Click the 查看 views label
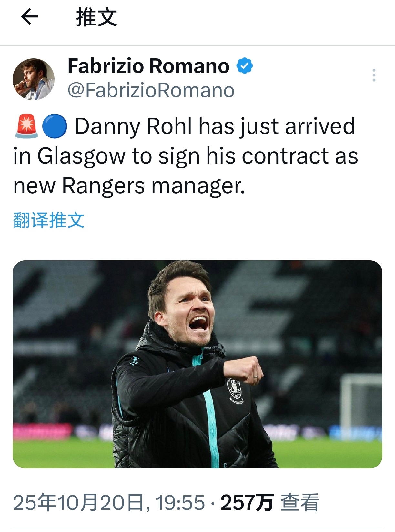Screen dimensions: 395x532 click(300, 502)
